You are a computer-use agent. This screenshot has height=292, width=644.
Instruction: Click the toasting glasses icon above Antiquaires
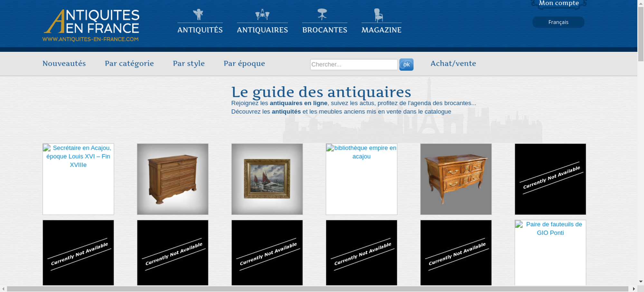coord(262,14)
